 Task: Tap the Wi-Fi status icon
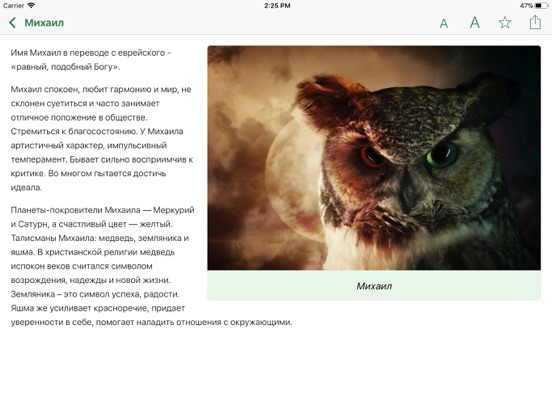(x=31, y=5)
